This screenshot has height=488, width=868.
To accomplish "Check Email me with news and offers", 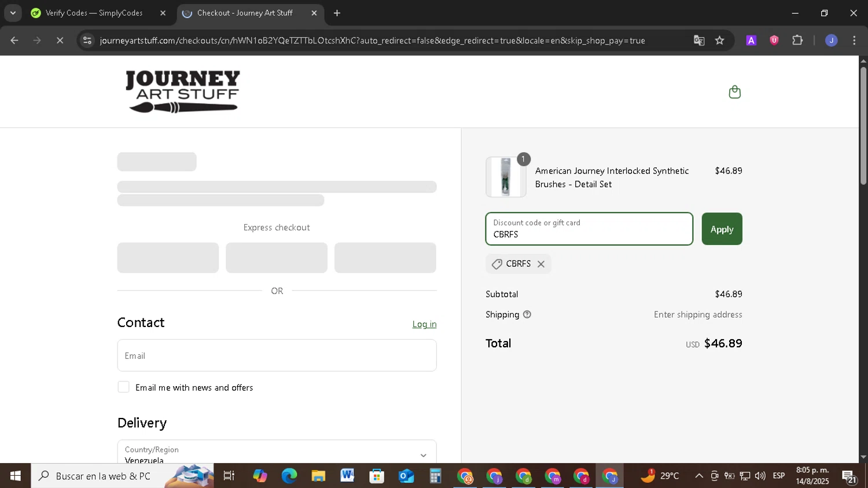I will coord(123,387).
